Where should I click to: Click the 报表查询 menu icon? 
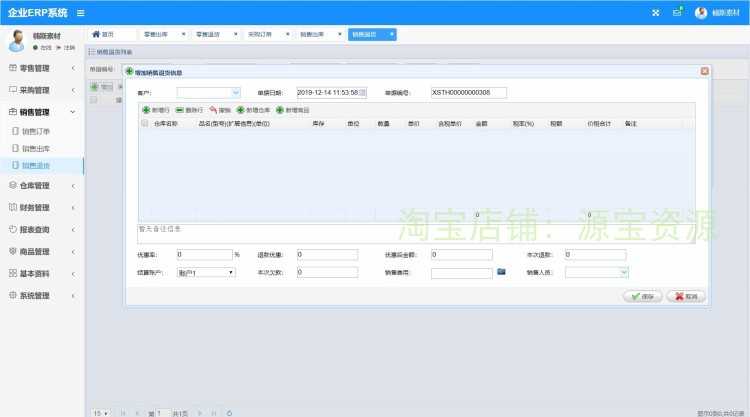(13, 229)
